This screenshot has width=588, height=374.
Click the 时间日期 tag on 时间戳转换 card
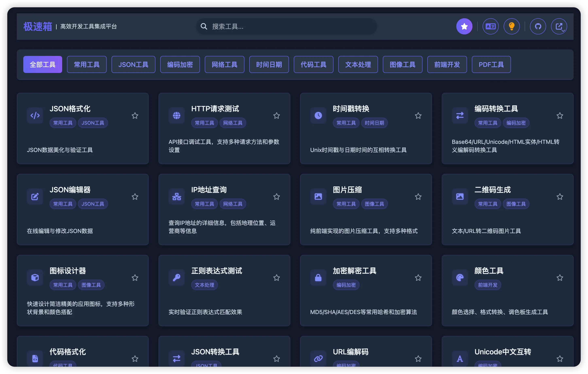coord(374,123)
